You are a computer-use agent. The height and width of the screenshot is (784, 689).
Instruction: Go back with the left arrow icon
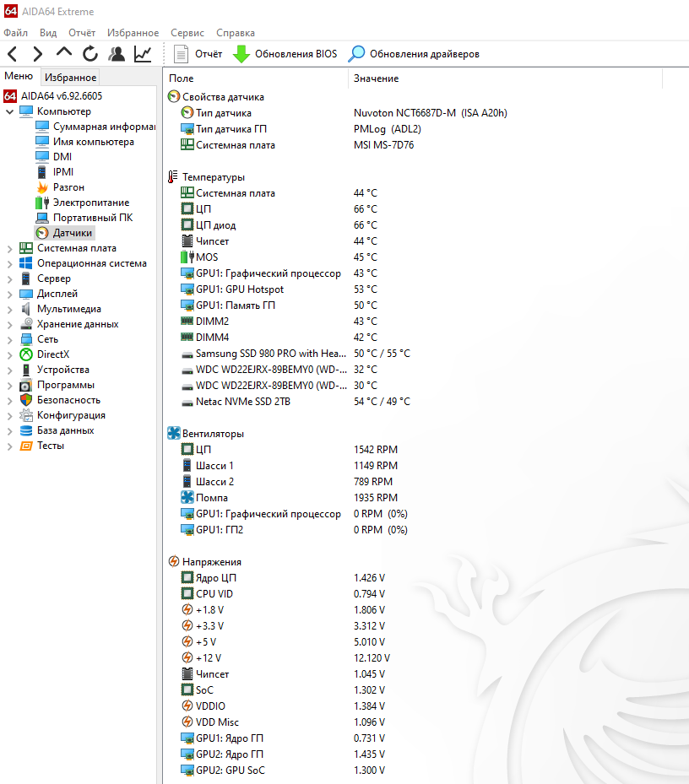13,53
